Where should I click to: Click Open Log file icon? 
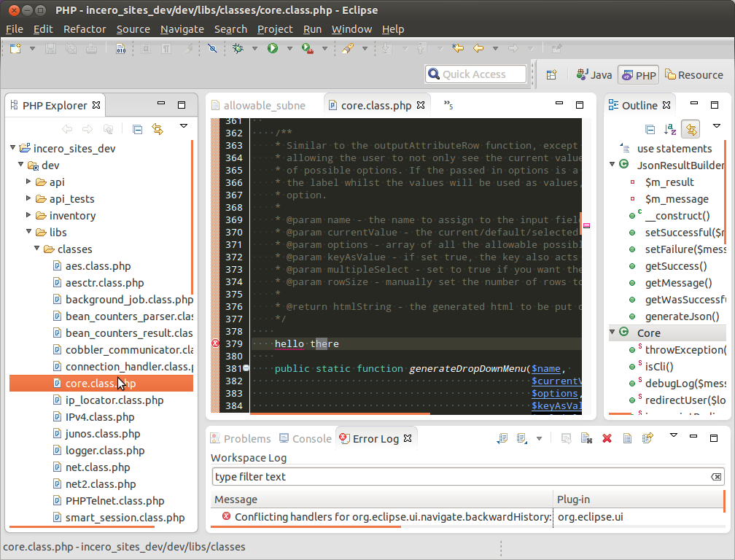click(627, 439)
